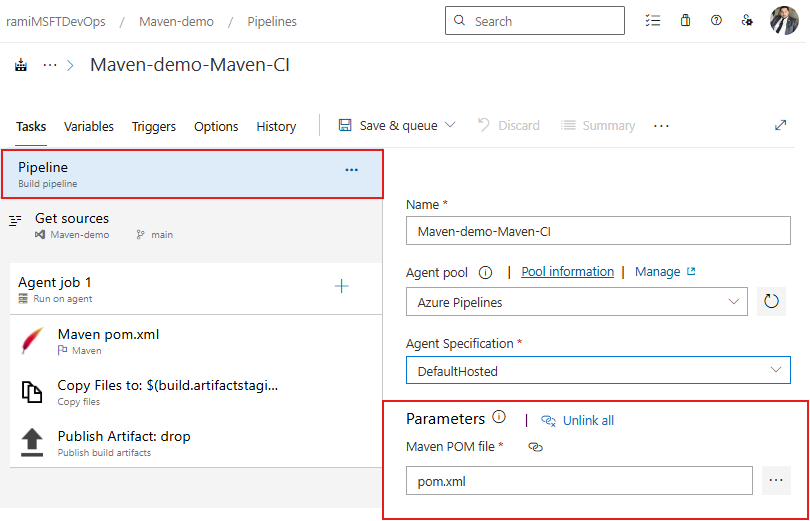Screen dimensions: 810x521
Task: Open the Agent Specification DefaultHosted dropdown
Action: pyautogui.click(x=598, y=370)
